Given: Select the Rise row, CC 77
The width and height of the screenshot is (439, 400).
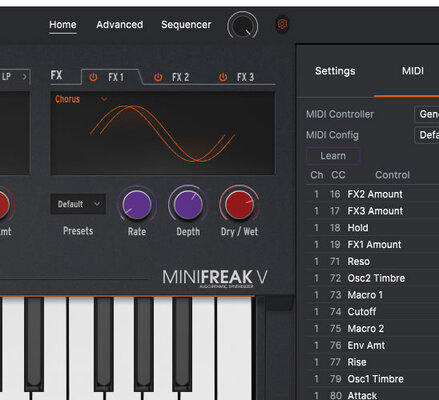Looking at the screenshot, I should click(372, 362).
